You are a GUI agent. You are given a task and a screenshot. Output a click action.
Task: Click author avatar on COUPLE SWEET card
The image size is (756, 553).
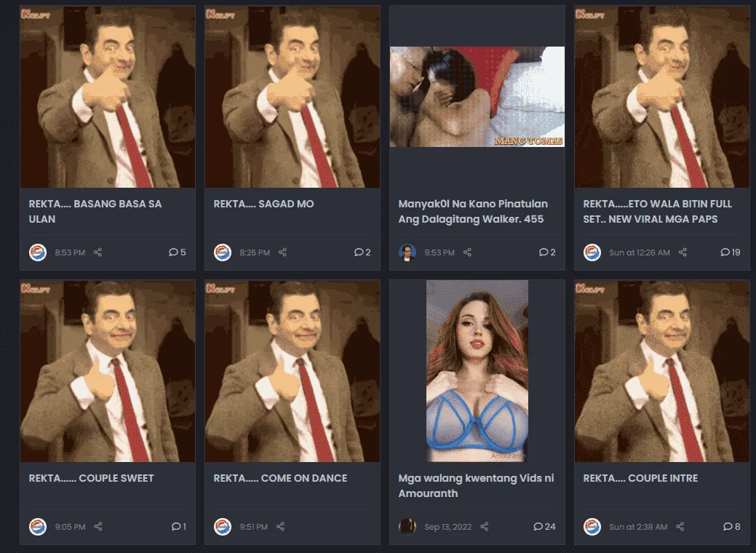pos(38,527)
